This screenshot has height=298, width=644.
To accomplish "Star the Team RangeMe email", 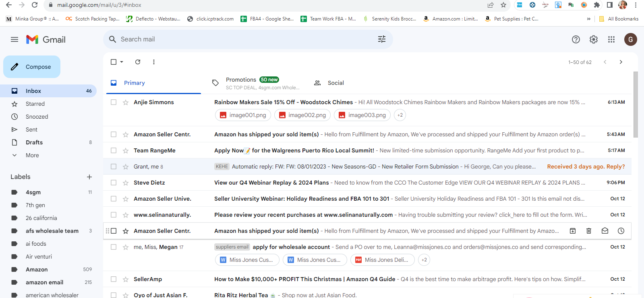I will pos(126,150).
